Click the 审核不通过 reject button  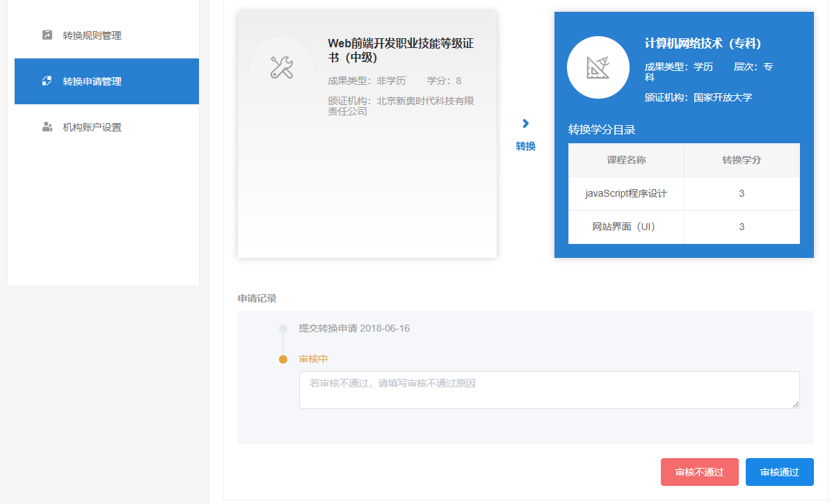(x=699, y=471)
